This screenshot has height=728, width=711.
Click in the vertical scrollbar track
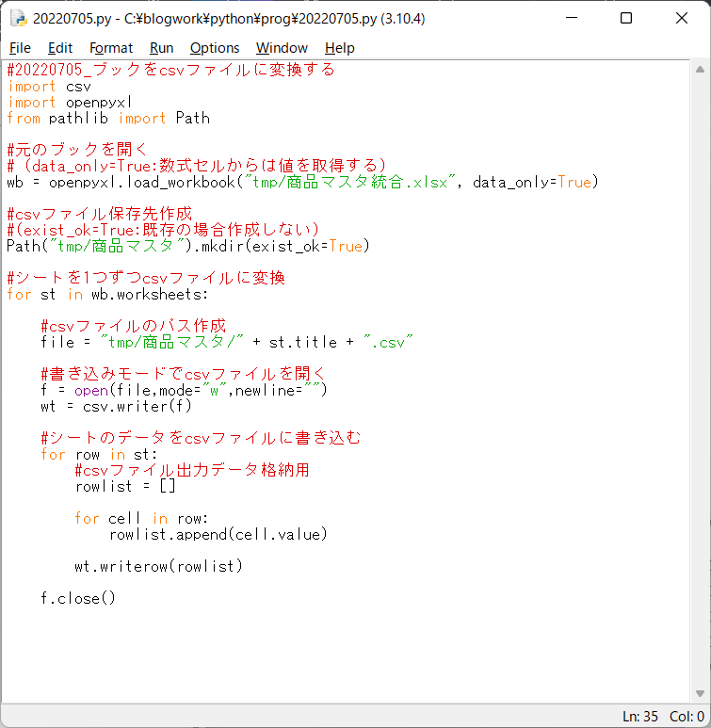tap(701, 380)
